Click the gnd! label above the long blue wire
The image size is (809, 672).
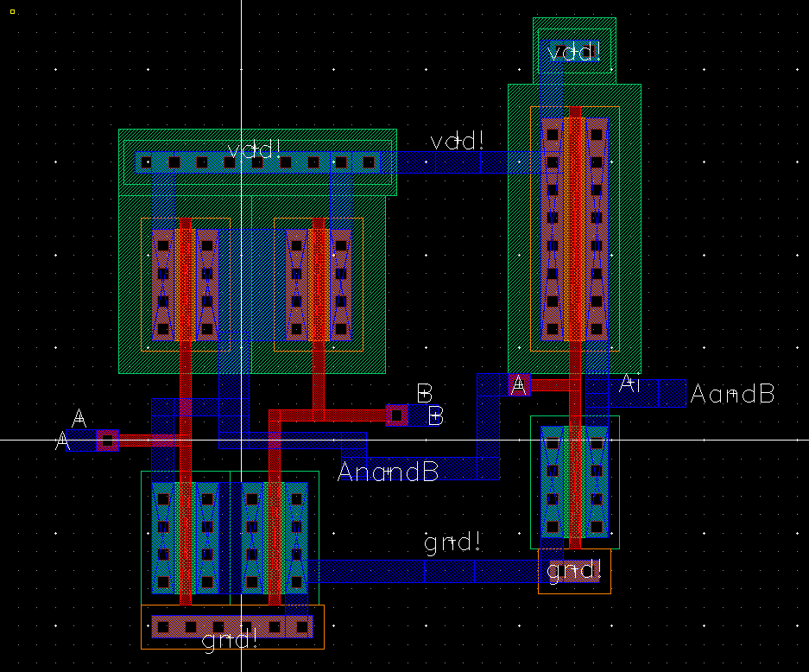pos(452,542)
